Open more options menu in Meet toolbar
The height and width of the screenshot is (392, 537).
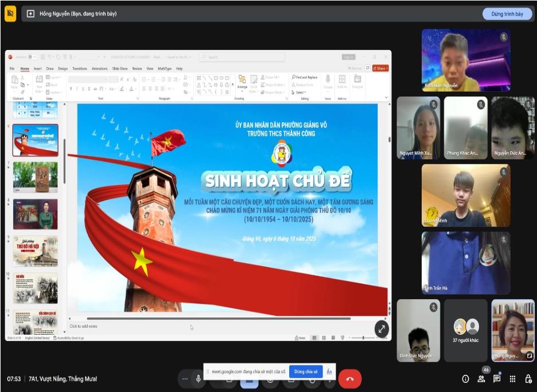click(x=184, y=379)
